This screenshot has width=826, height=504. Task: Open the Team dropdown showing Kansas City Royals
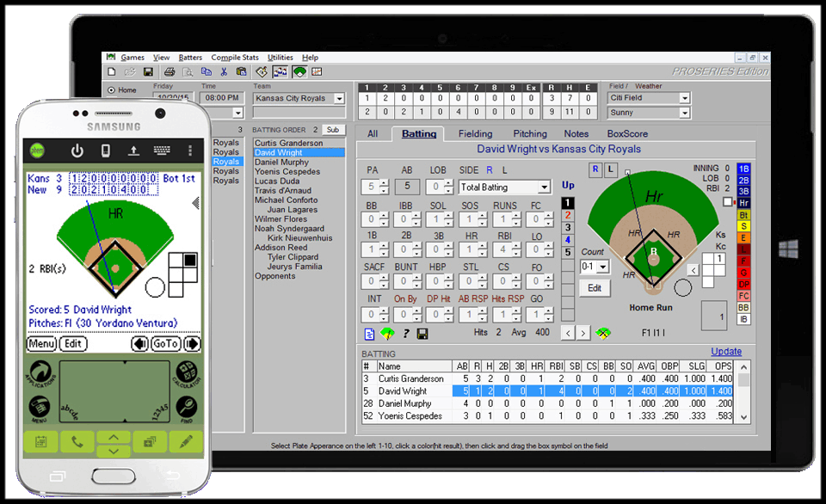tap(339, 99)
